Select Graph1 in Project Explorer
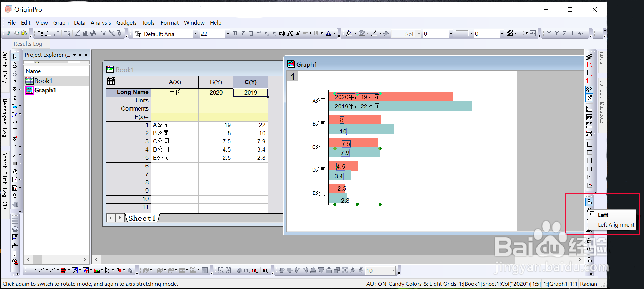Screen dimensions: 644x289 45,90
